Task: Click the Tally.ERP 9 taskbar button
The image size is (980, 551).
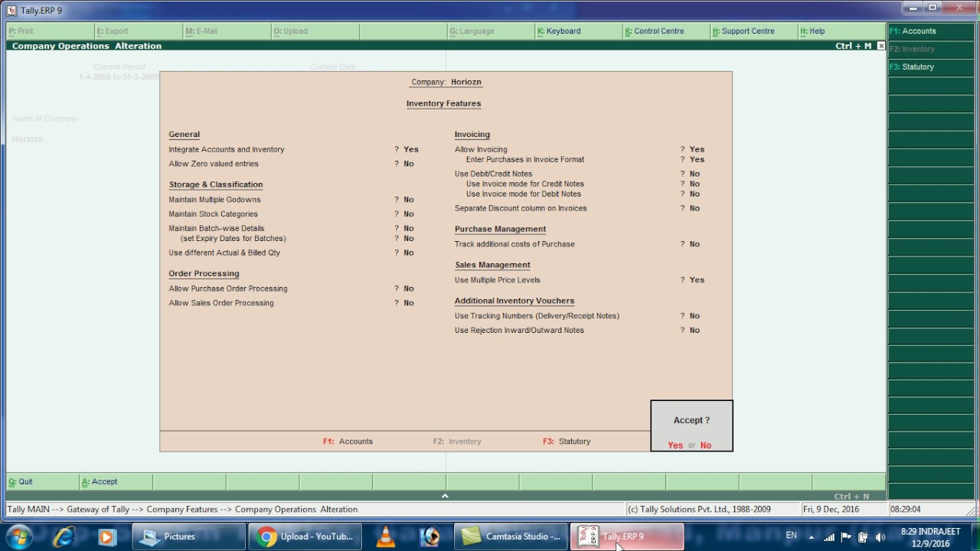Action: pos(627,536)
